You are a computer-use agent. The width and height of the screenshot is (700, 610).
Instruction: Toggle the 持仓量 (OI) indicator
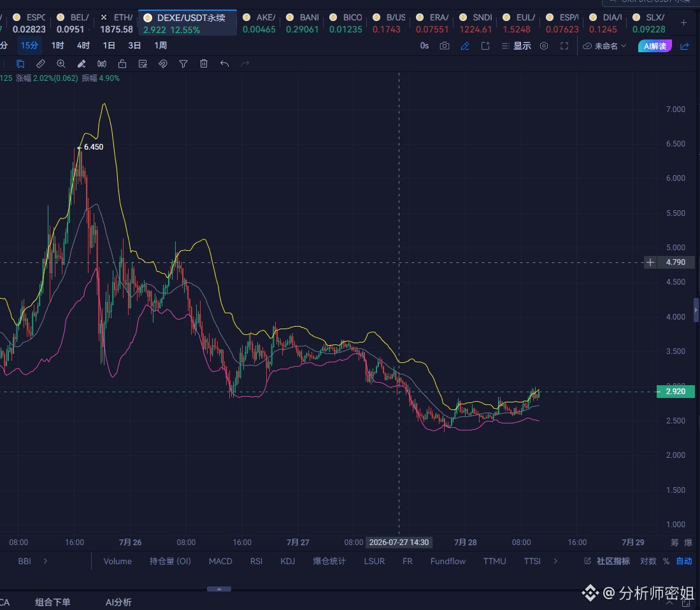click(170, 561)
